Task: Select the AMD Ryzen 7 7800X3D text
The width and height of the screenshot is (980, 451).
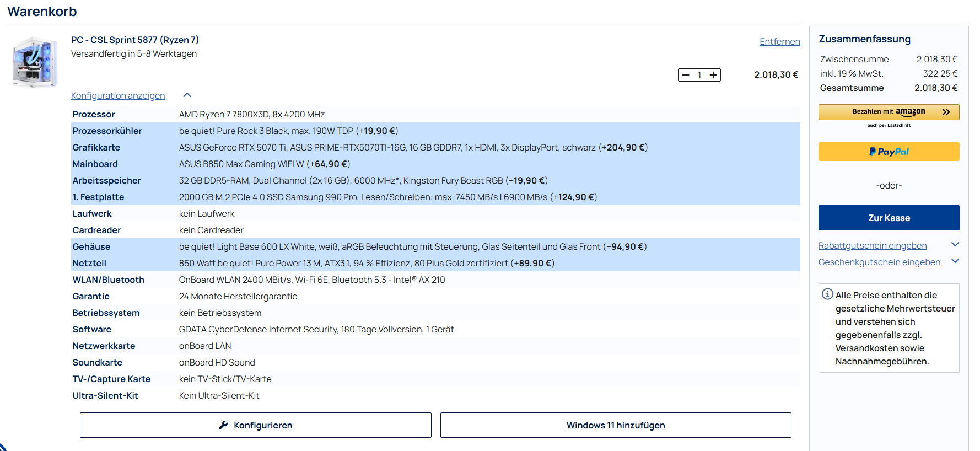Action: coord(252,114)
